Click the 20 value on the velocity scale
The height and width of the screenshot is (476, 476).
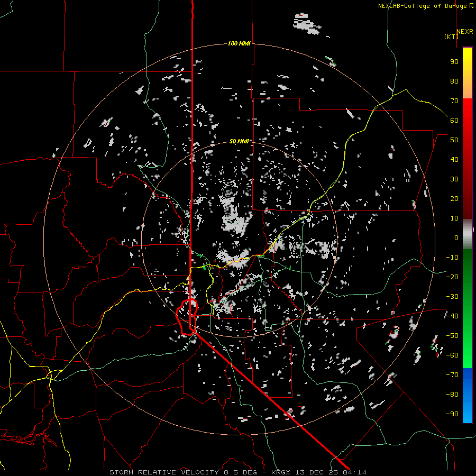454,198
